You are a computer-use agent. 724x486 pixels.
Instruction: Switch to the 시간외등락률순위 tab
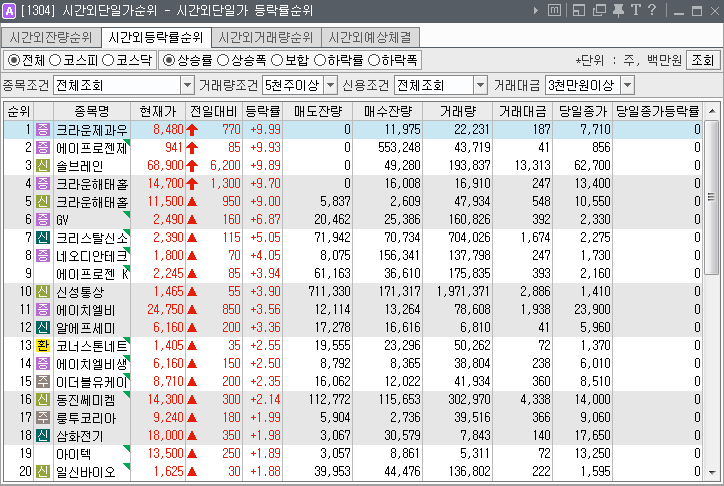[156, 37]
